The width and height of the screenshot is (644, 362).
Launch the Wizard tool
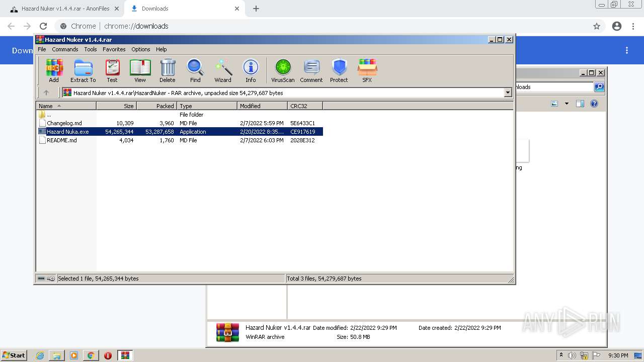223,70
